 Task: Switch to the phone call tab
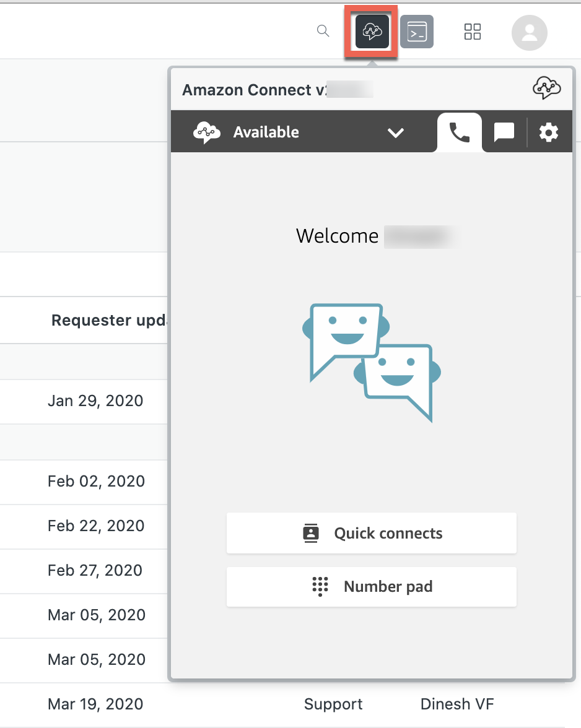[x=459, y=132]
